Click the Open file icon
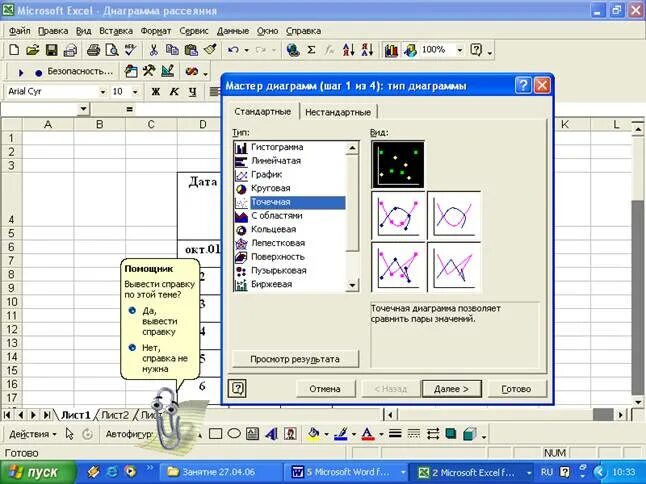 click(33, 50)
